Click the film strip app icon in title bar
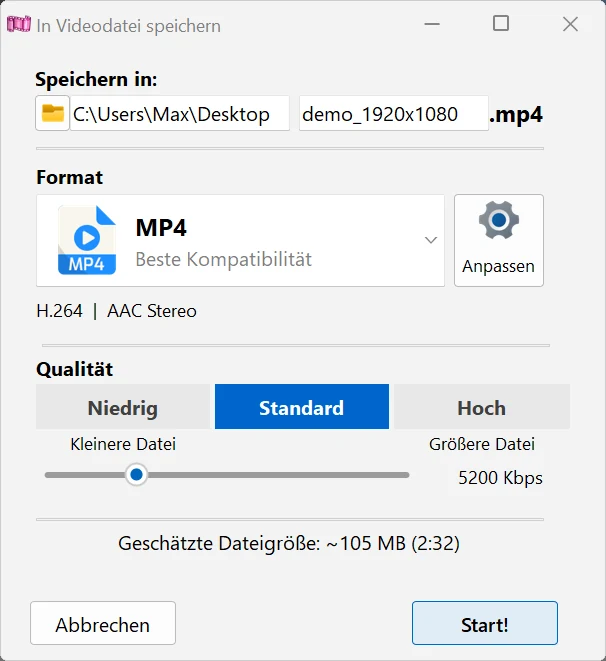Image resolution: width=606 pixels, height=661 pixels. pos(19,24)
